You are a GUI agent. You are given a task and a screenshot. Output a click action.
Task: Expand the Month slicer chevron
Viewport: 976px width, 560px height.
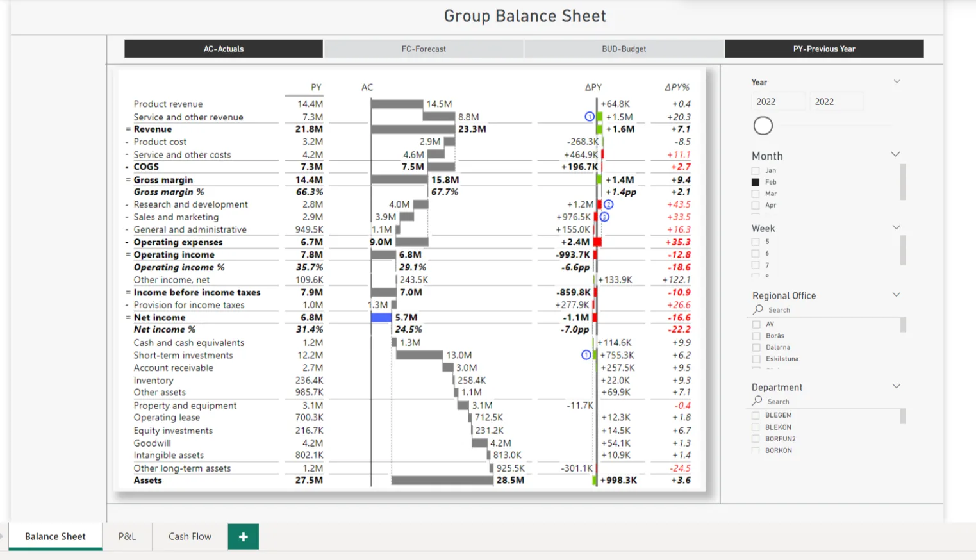895,154
